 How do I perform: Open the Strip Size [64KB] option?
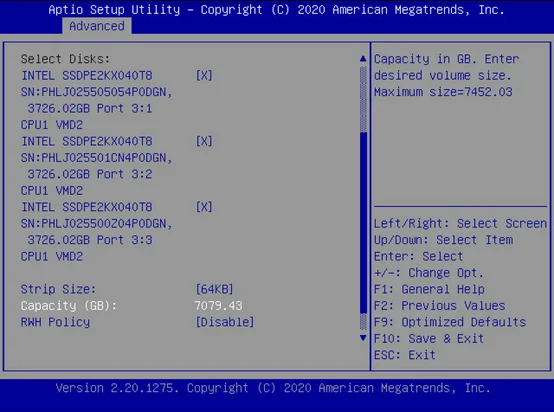click(x=214, y=289)
